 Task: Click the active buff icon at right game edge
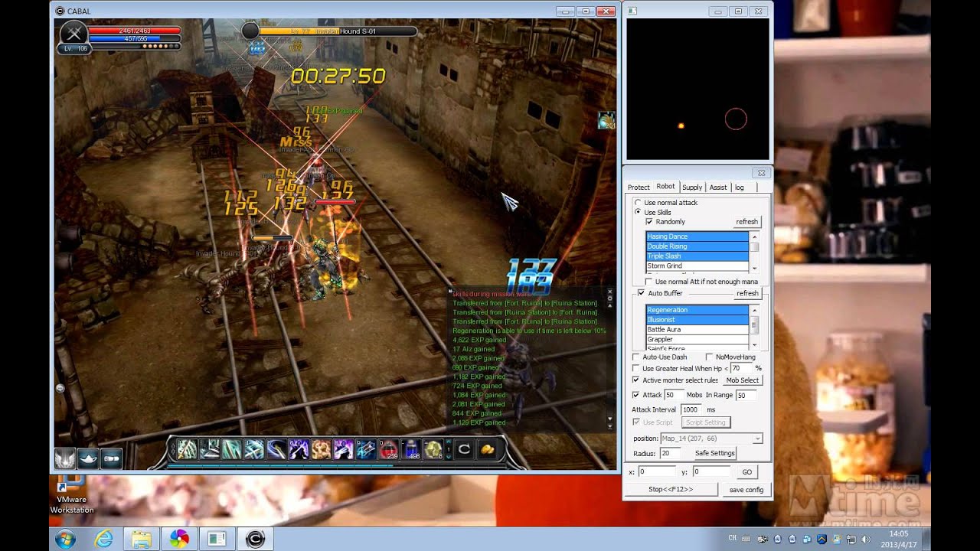tap(606, 120)
